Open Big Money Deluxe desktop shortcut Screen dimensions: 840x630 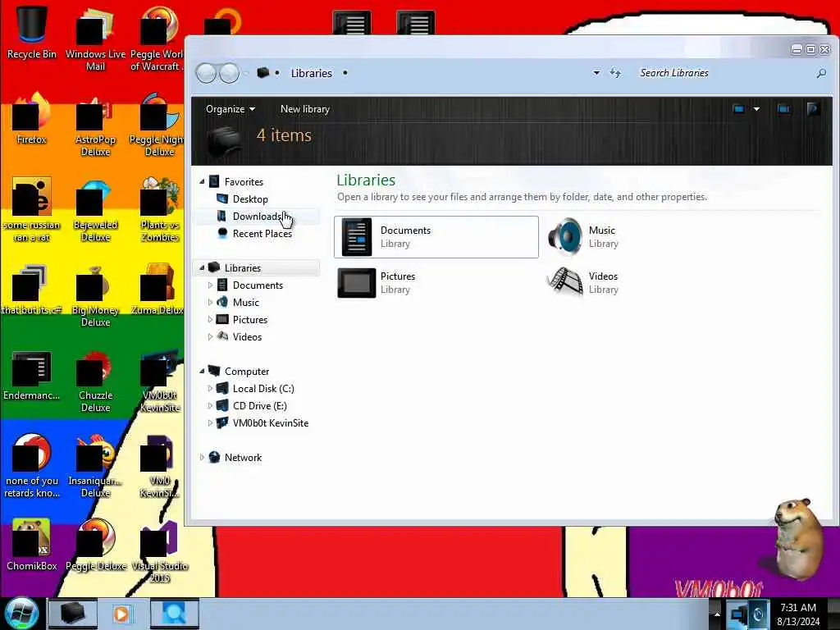(95, 295)
